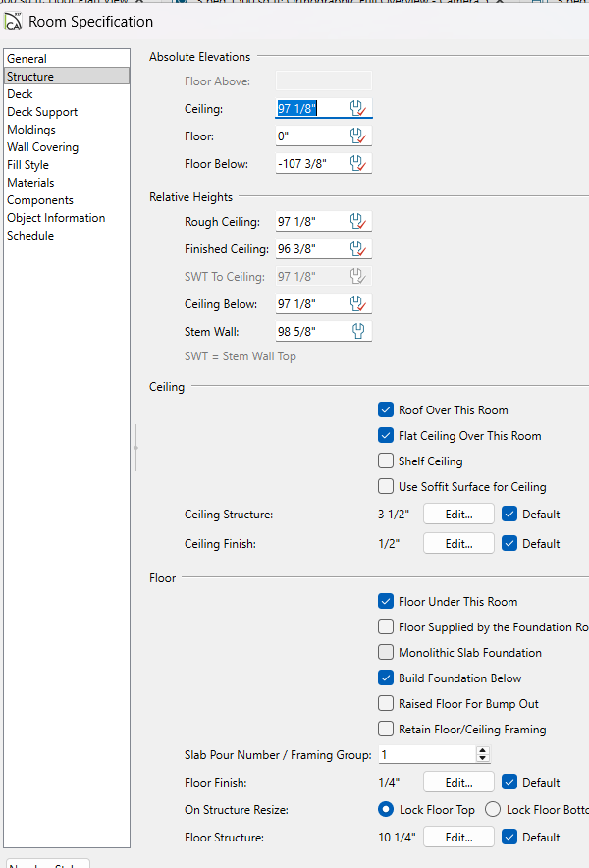Select the Wall Covering category
Viewport: 589px width, 868px height.
pyautogui.click(x=42, y=147)
